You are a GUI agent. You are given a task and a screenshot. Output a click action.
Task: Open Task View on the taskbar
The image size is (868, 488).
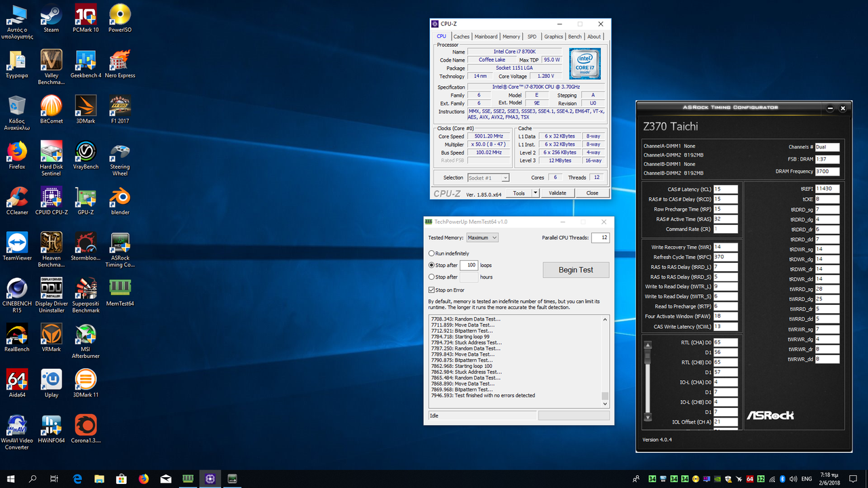click(x=54, y=479)
